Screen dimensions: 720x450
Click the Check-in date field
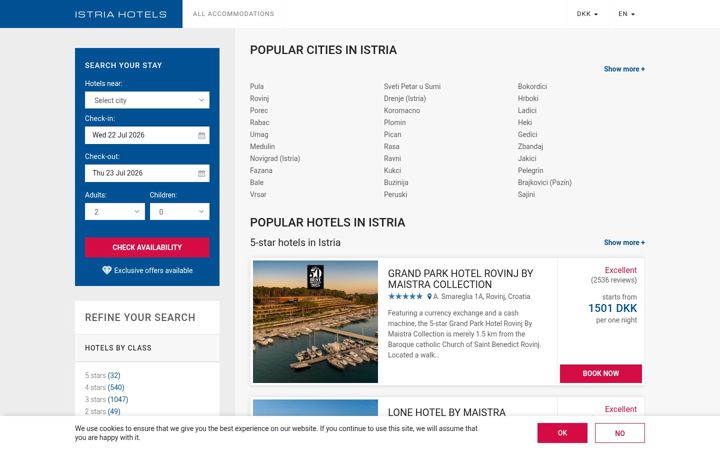tap(147, 135)
